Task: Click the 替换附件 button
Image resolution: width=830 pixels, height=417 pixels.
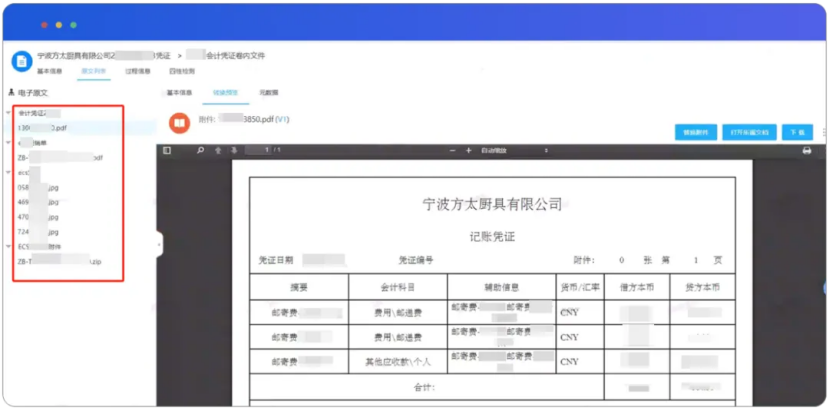Action: click(696, 132)
